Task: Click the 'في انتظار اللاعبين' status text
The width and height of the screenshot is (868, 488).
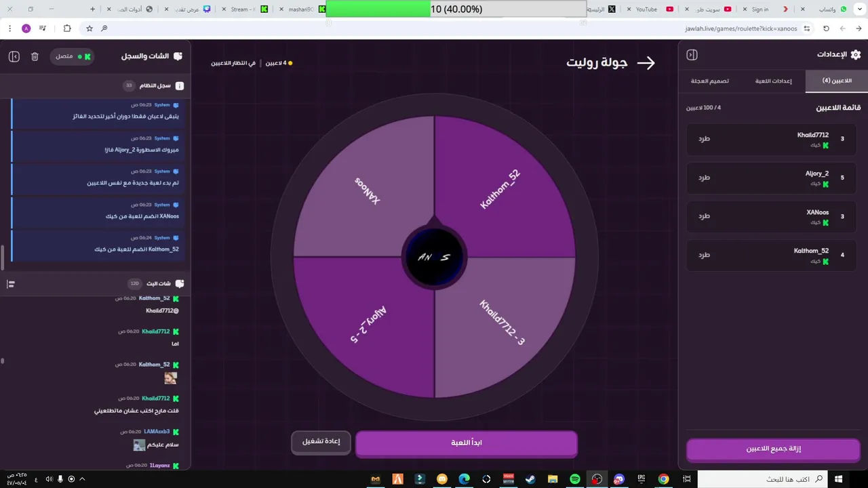Action: pyautogui.click(x=233, y=63)
